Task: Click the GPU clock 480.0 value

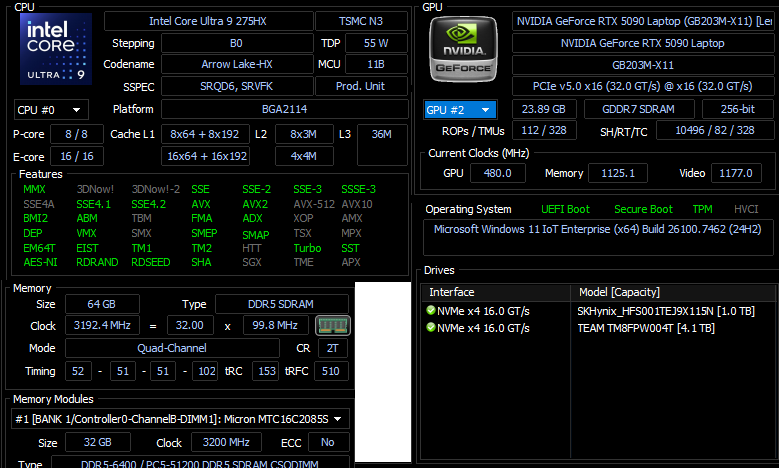Action: point(498,173)
